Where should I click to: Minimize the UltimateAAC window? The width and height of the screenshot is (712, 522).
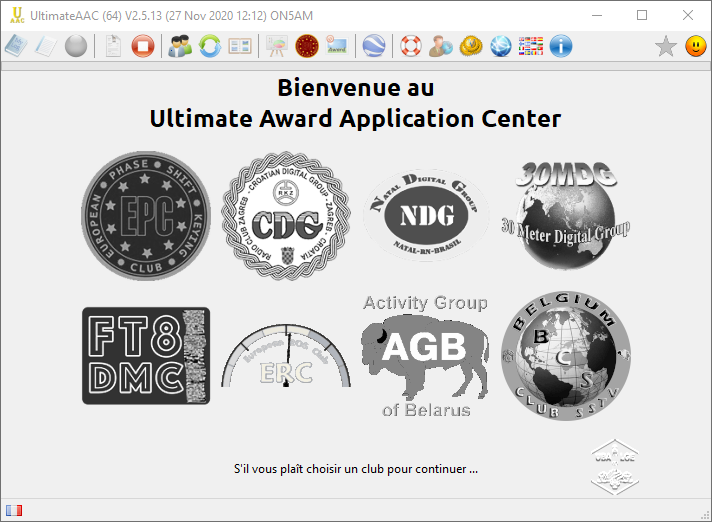coord(597,15)
